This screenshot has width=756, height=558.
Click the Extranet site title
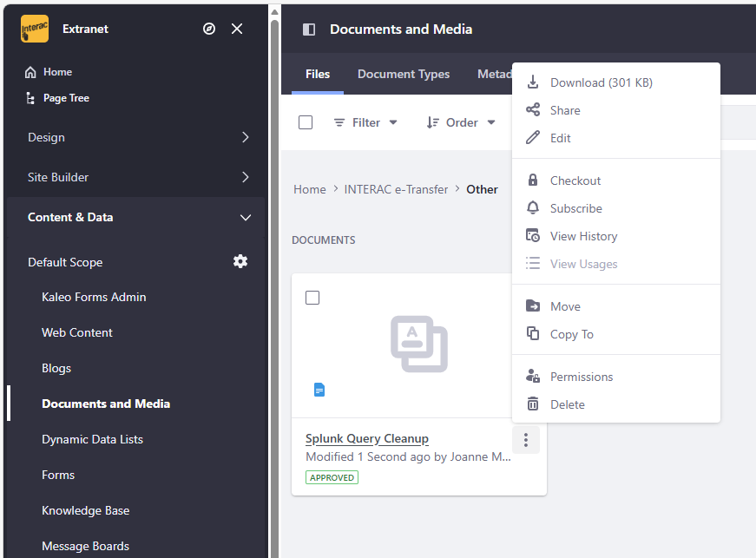[85, 29]
